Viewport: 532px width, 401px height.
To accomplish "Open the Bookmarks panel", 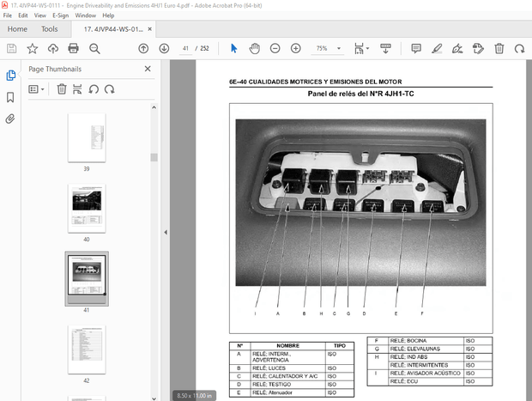I will pyautogui.click(x=10, y=97).
